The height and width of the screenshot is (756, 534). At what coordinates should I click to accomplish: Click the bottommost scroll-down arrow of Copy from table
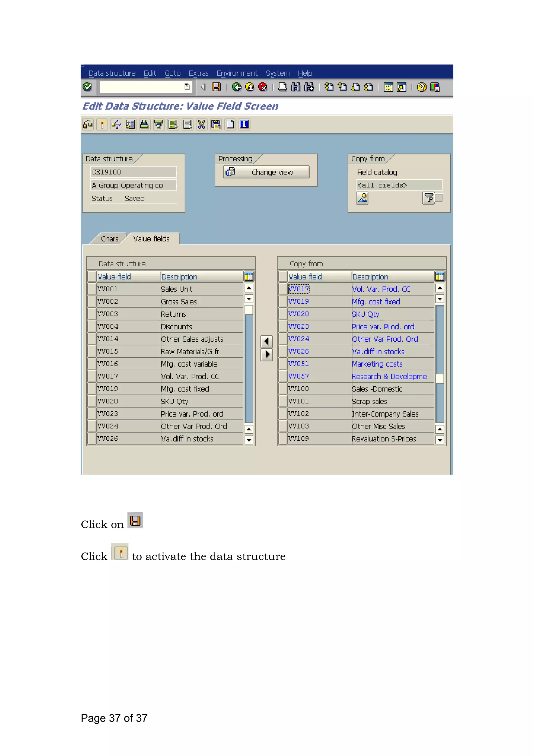tap(440, 440)
